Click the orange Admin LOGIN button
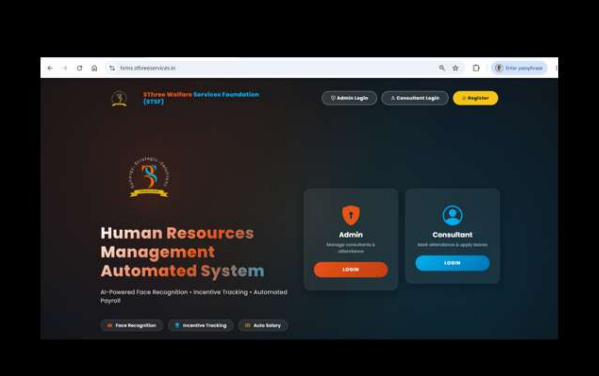This screenshot has width=599, height=376. tap(351, 269)
